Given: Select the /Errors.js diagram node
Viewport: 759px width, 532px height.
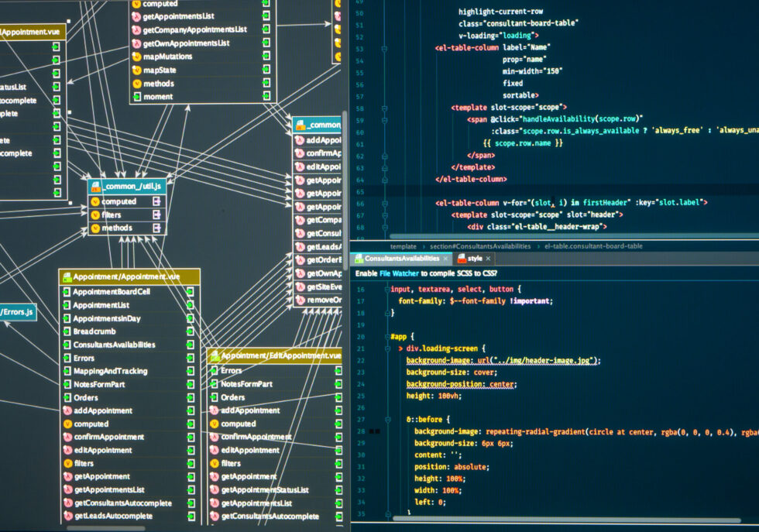Looking at the screenshot, I should 17,312.
